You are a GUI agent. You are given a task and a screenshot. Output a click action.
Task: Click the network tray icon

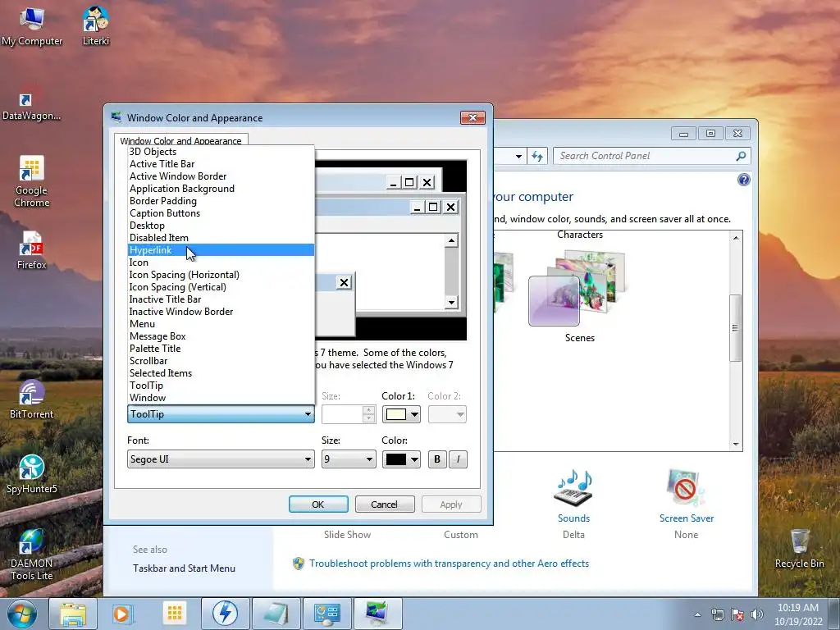tap(717, 614)
